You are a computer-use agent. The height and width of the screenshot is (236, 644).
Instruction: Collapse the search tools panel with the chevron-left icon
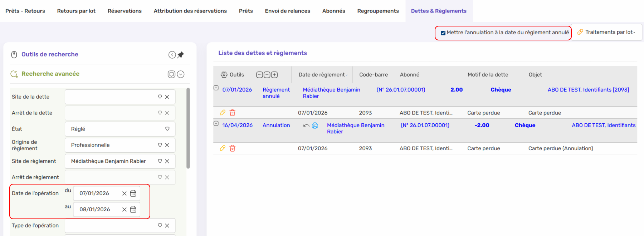[x=172, y=55]
